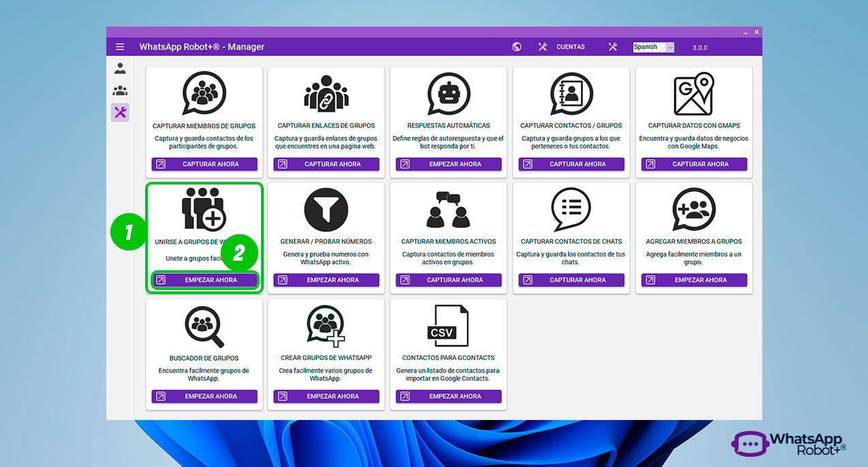Screen dimensions: 868x467
Task: Capturar Ahora under Capturar Miembros Activos
Action: click(x=449, y=280)
